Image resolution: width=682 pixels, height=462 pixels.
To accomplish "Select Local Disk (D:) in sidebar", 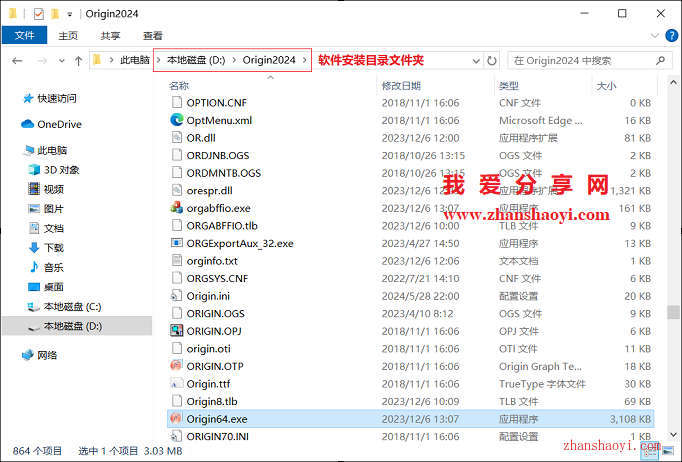I will tap(77, 326).
